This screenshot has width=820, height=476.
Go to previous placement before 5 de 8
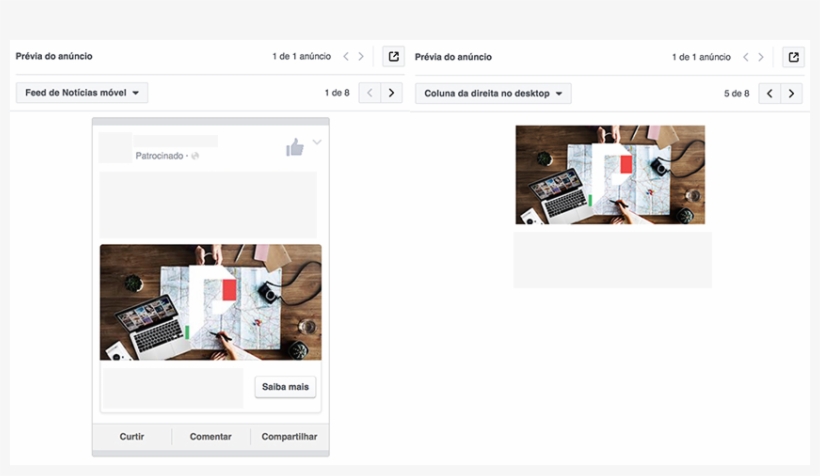click(x=769, y=93)
